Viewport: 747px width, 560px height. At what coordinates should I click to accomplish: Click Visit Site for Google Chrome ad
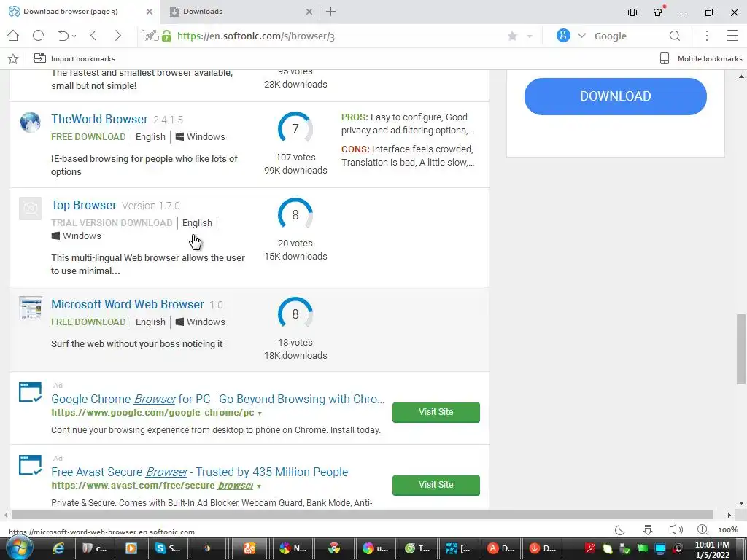click(436, 412)
